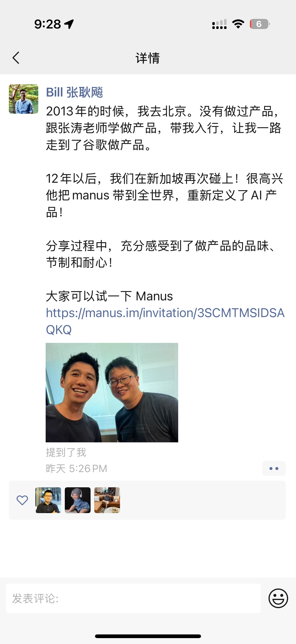Tap the 提到了我 mention label

[x=66, y=452]
